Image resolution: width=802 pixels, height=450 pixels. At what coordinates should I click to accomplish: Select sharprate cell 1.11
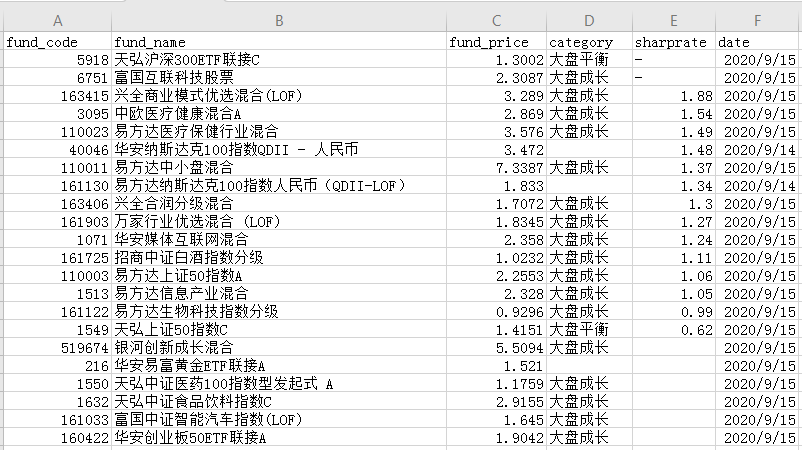point(674,257)
